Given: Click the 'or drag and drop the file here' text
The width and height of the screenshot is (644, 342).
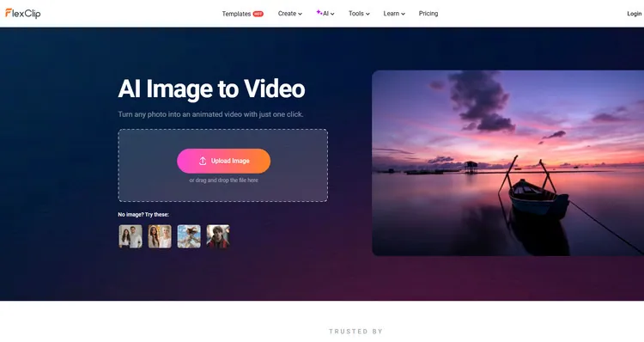Looking at the screenshot, I should click(x=223, y=180).
